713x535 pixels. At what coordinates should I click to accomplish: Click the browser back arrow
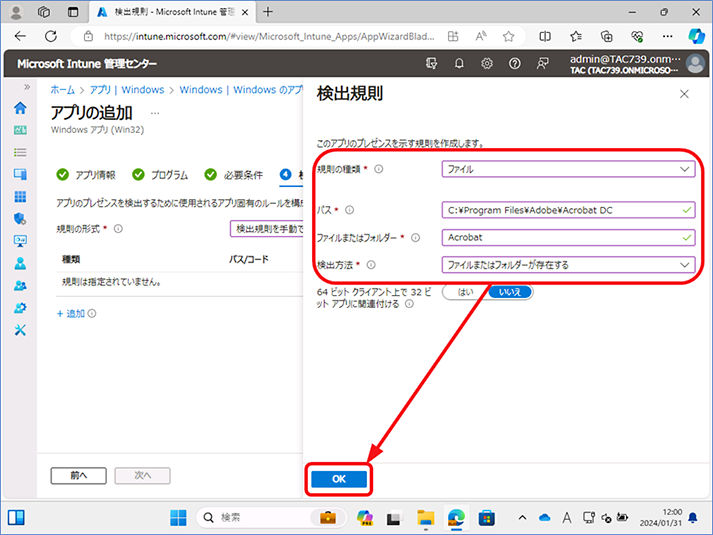tap(20, 36)
